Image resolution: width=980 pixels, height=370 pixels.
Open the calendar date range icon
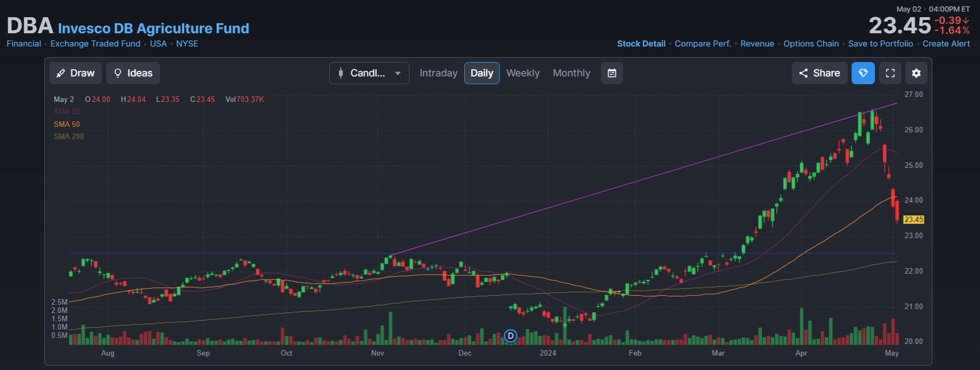point(612,73)
